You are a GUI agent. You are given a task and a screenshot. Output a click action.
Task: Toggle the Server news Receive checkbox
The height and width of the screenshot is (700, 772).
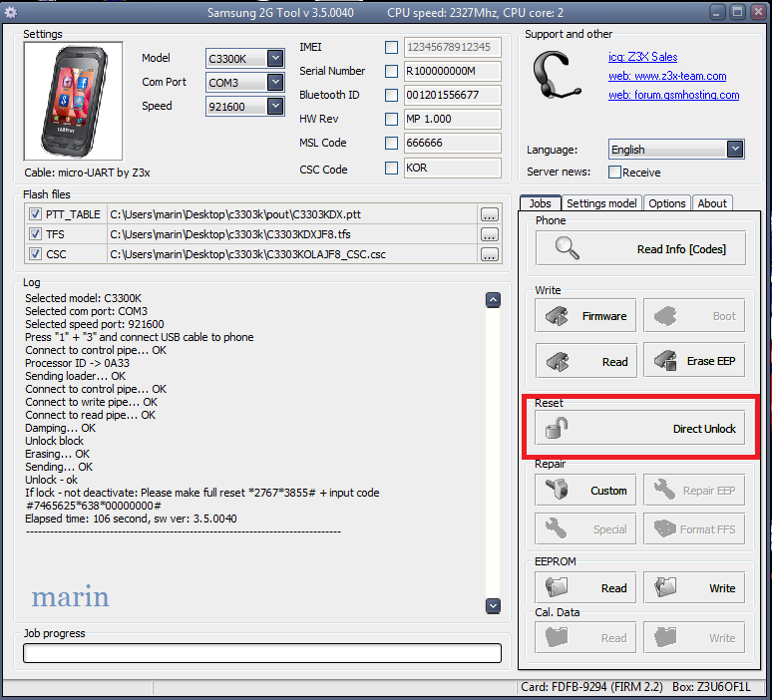pos(614,173)
